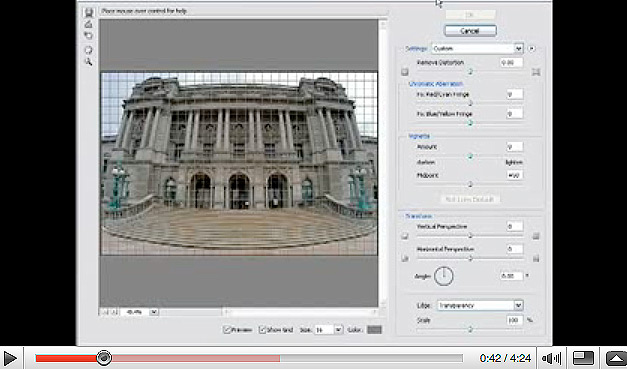Click the building preview image

click(239, 163)
